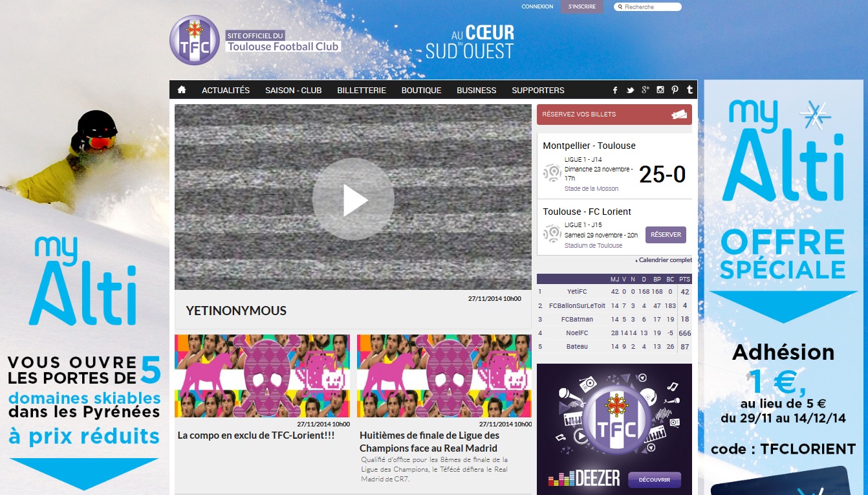Click Réserver for Toulouse - FC Lorient
The image size is (868, 495).
pos(666,234)
